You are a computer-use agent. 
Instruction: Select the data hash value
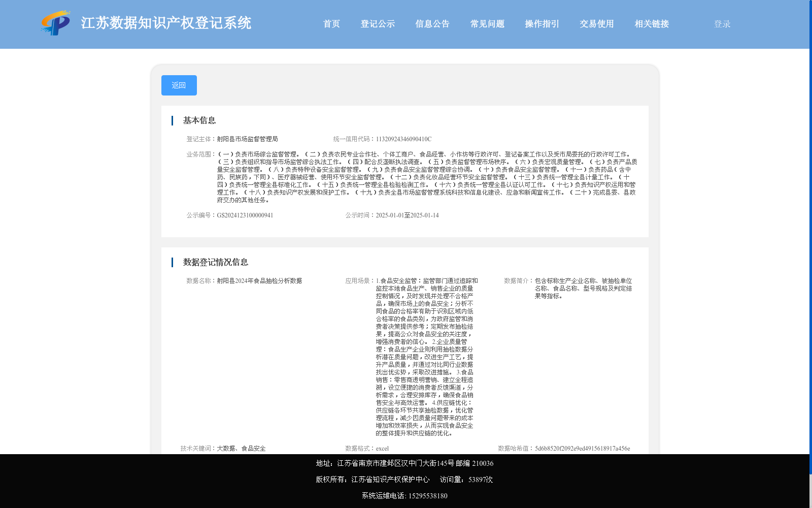click(583, 449)
